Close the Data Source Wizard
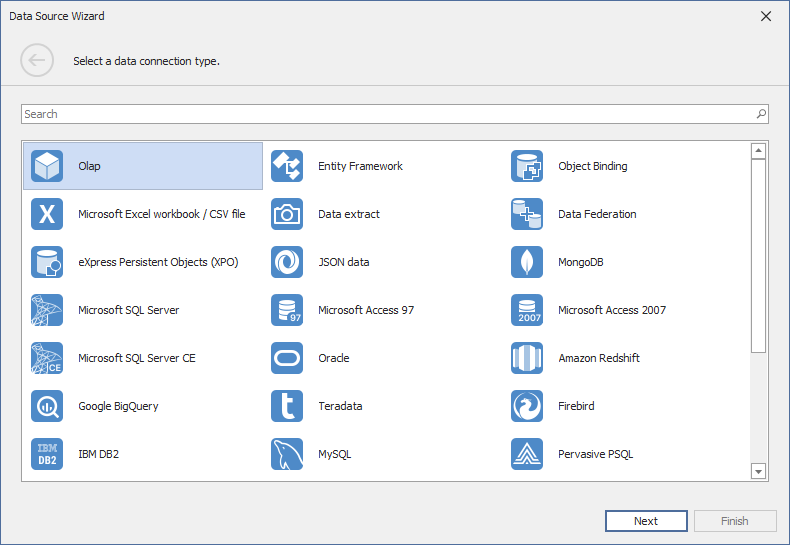Viewport: 790px width, 545px height. (766, 16)
